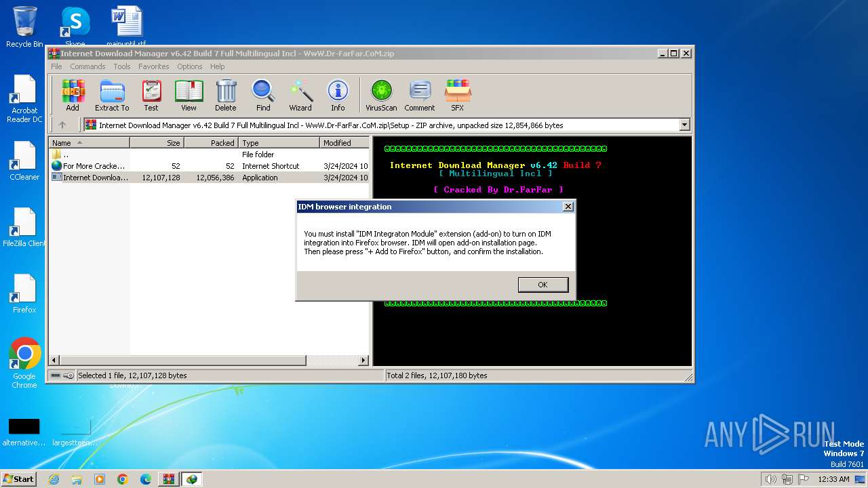Click the 'Total 2 files, 12,107,180 bytes' status text

[x=437, y=375]
